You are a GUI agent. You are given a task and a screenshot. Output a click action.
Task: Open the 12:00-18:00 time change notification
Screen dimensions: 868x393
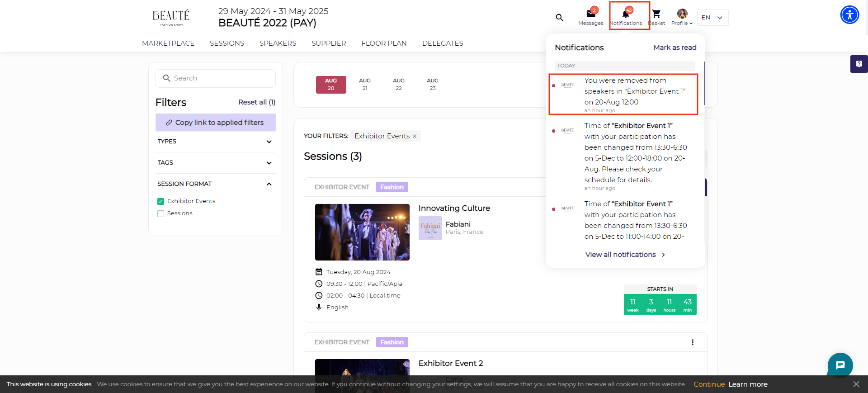coord(623,156)
